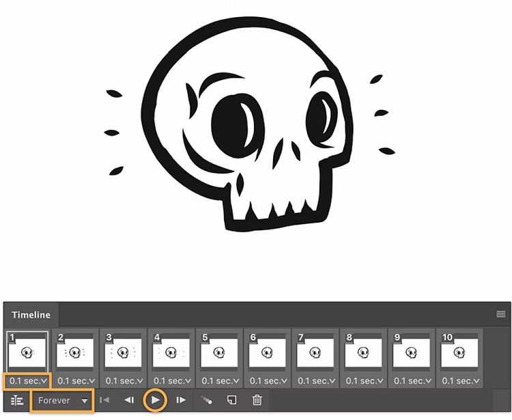This screenshot has height=420, width=512.
Task: Advance to next frame
Action: [181, 400]
